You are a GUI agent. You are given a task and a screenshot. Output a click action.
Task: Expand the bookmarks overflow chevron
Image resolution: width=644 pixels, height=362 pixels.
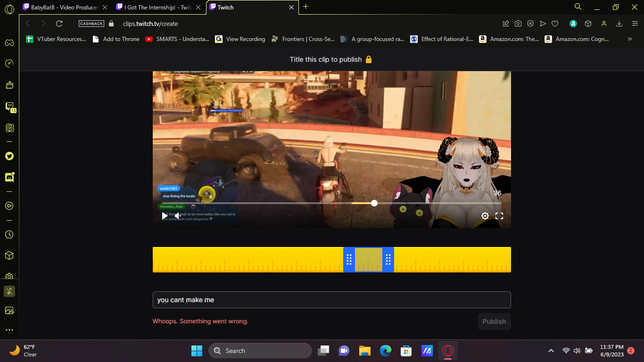click(629, 39)
